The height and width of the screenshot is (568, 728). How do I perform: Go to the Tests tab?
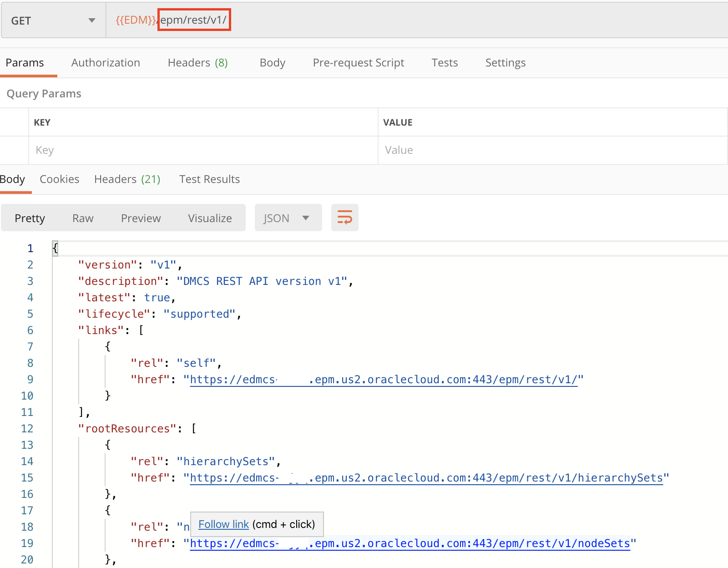coord(445,63)
